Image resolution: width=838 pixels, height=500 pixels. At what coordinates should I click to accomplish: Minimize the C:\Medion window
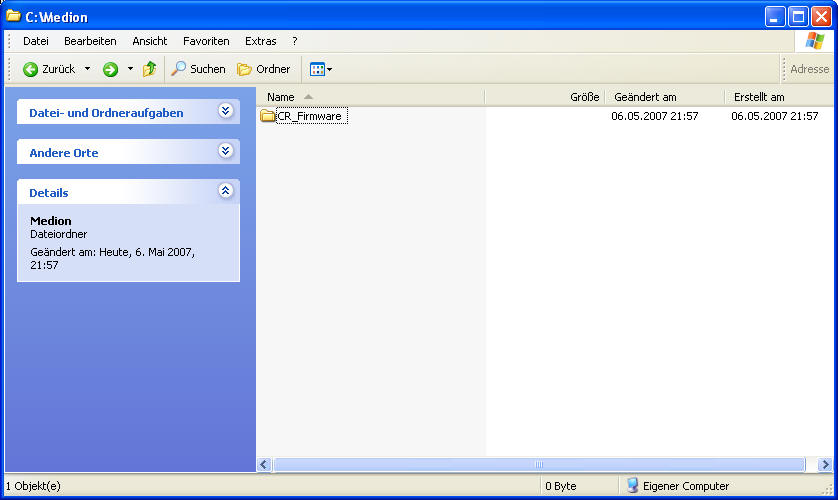[x=775, y=17]
